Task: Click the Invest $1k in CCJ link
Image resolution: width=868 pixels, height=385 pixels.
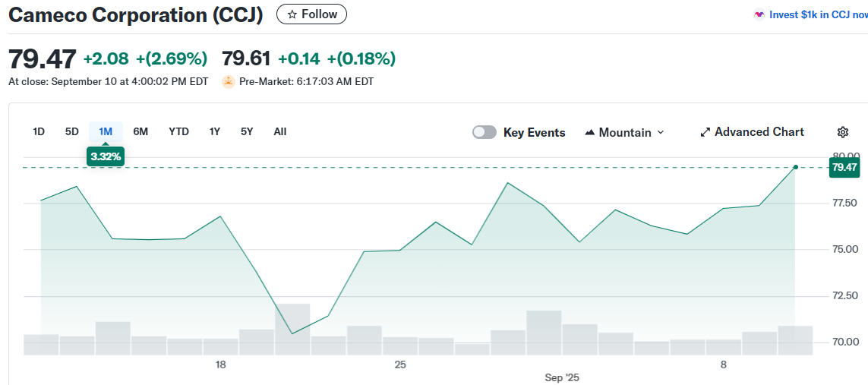Action: tap(818, 15)
